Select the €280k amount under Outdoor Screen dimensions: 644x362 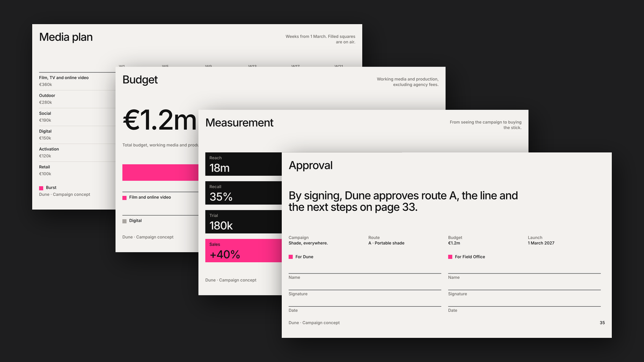(46, 102)
